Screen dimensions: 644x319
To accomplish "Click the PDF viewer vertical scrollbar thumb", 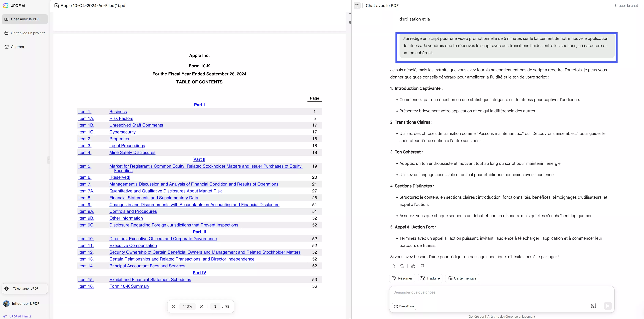I will coord(350,22).
